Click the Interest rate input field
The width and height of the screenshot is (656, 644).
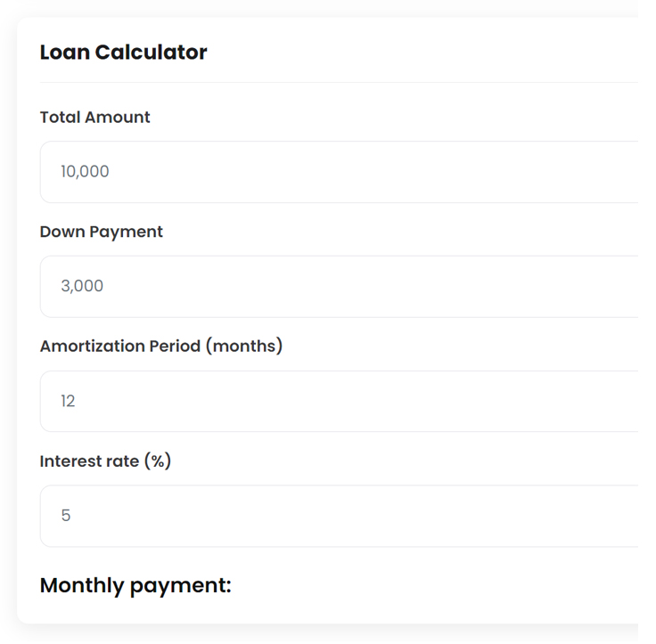(x=339, y=516)
